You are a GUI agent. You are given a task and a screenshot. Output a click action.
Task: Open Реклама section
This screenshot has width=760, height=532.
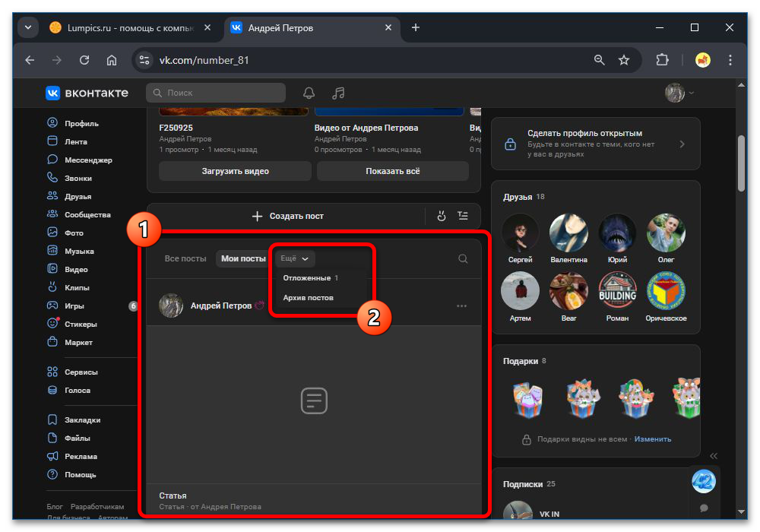[72, 457]
